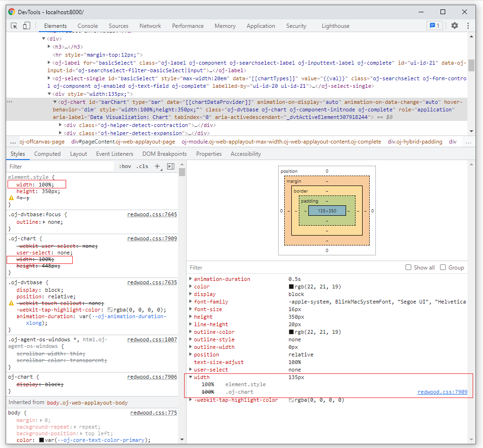The height and width of the screenshot is (448, 483).
Task: Enable the Show all checkbox
Action: [x=408, y=268]
